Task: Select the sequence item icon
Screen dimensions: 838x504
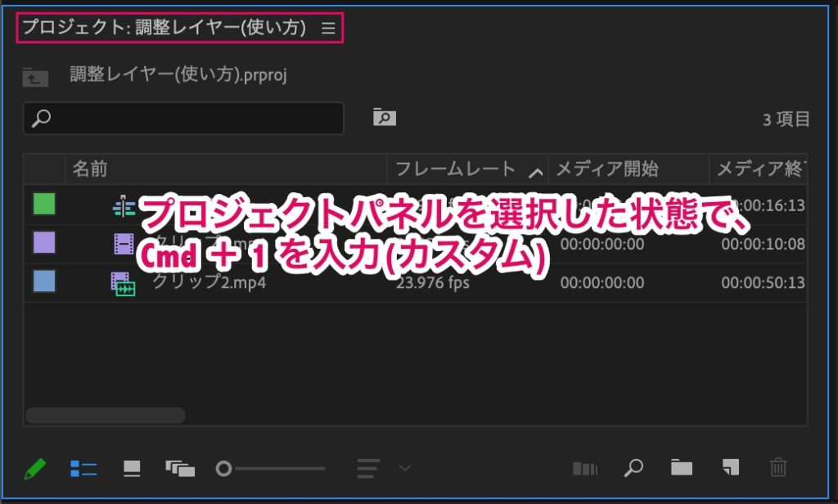Action: (x=124, y=205)
